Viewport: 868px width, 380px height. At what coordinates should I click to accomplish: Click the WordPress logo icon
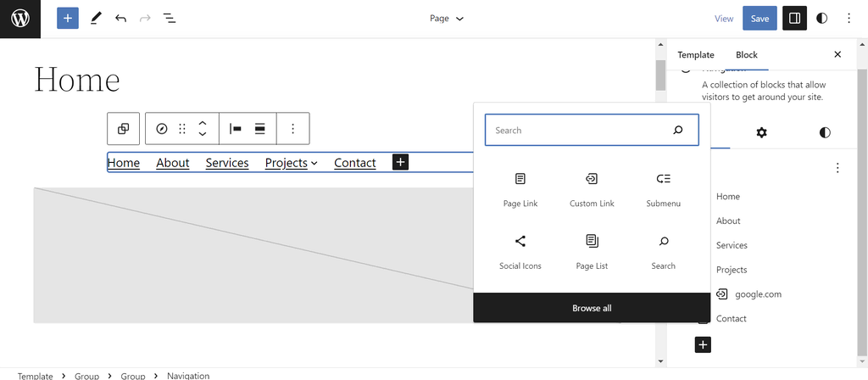[20, 19]
